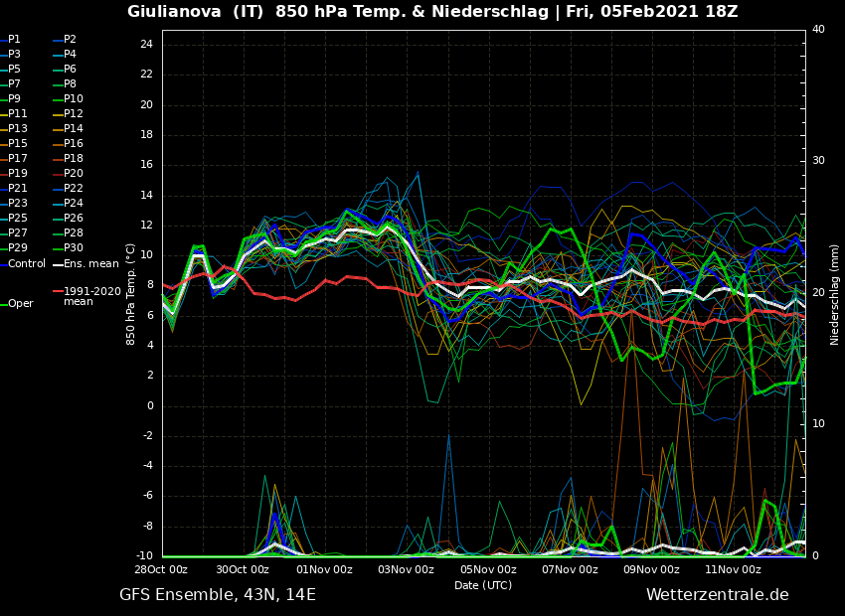The height and width of the screenshot is (616, 845).
Task: Click the red swatch beside 1991-2020 mean
Action: (58, 292)
